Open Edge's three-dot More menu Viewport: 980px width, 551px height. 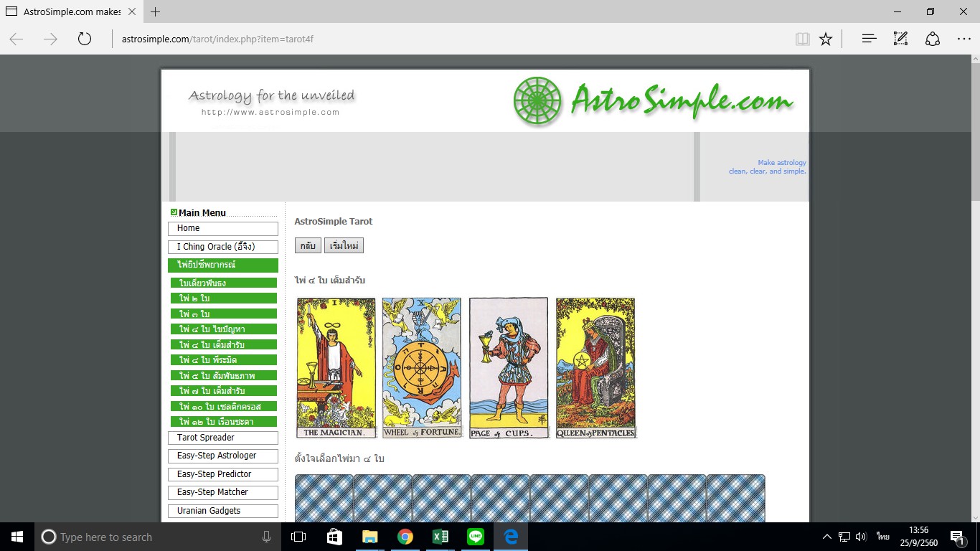(x=963, y=39)
